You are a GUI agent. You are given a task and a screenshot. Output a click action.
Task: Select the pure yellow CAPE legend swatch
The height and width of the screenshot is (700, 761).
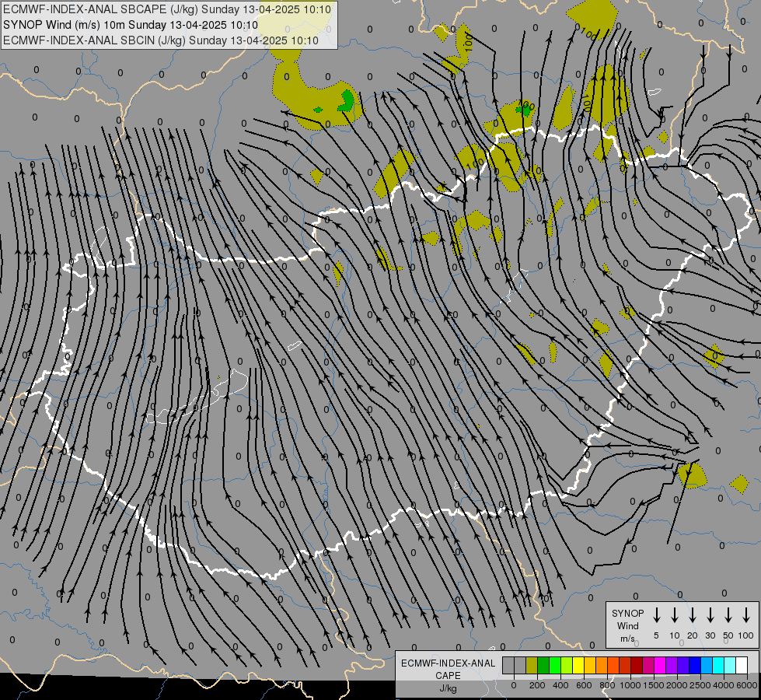[x=578, y=665]
